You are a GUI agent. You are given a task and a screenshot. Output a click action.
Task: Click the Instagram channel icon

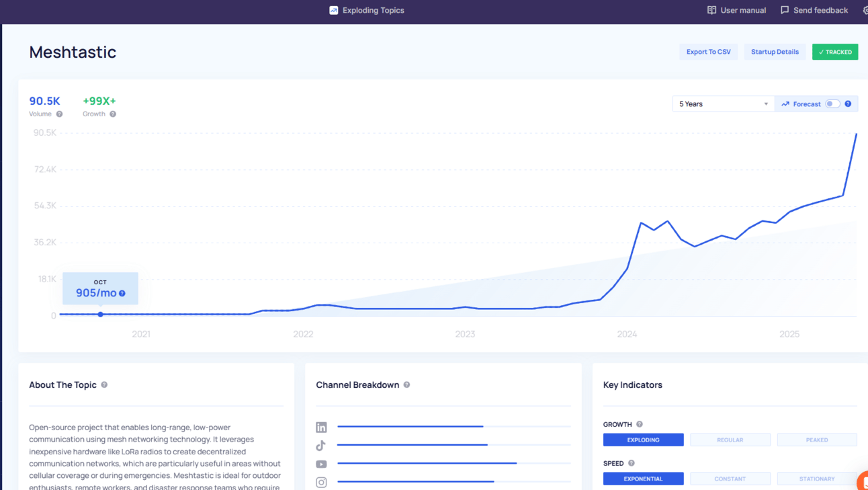point(321,482)
